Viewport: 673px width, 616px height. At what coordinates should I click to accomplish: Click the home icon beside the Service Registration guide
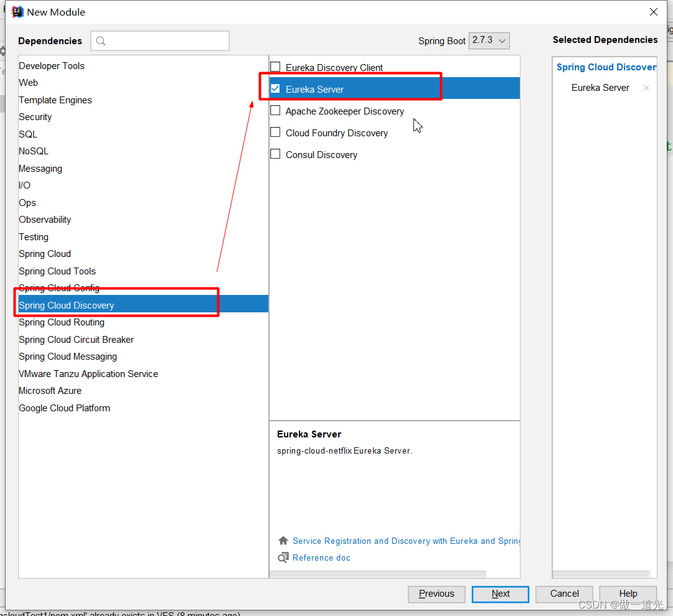(x=283, y=541)
